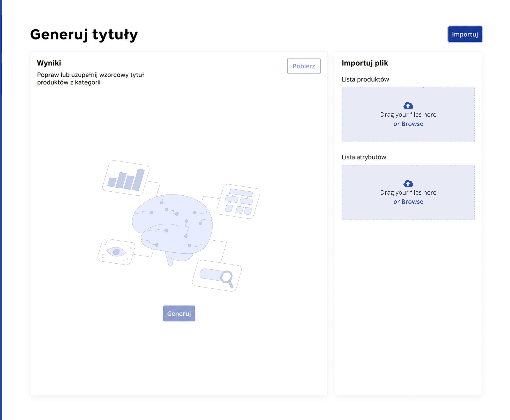The image size is (510, 420).
Task: Click the Importuj button
Action: [x=465, y=34]
